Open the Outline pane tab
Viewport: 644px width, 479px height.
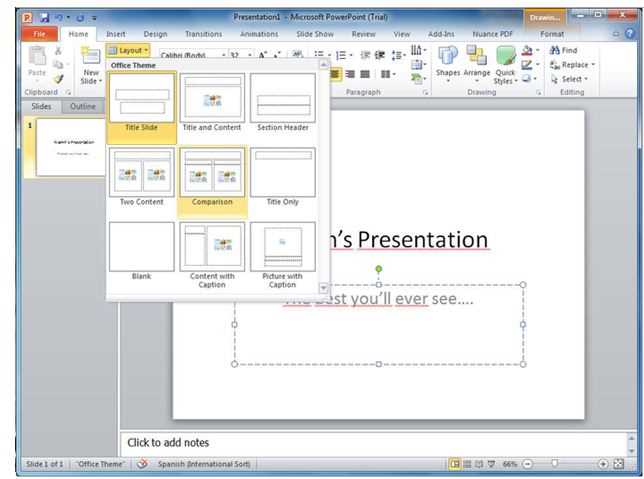tap(83, 106)
